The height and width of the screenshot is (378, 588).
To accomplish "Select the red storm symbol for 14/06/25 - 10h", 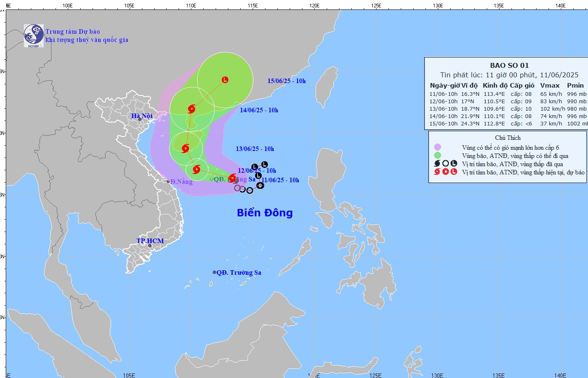I will (191, 109).
